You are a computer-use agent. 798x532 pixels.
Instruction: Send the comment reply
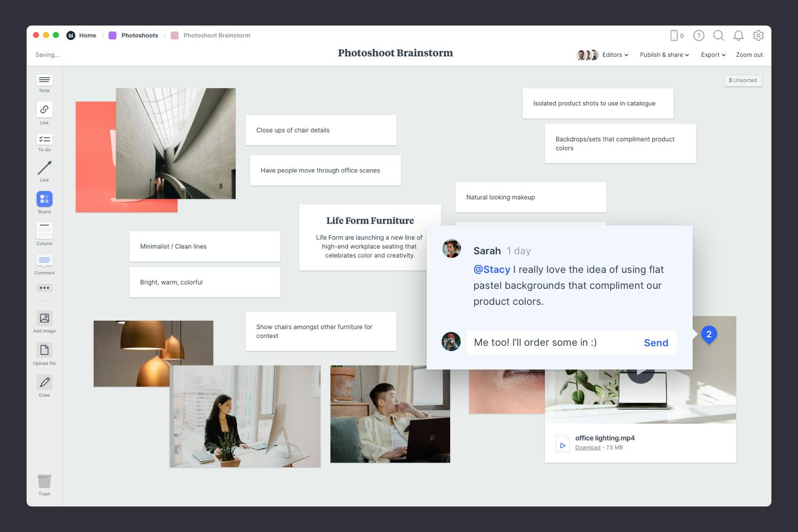655,343
